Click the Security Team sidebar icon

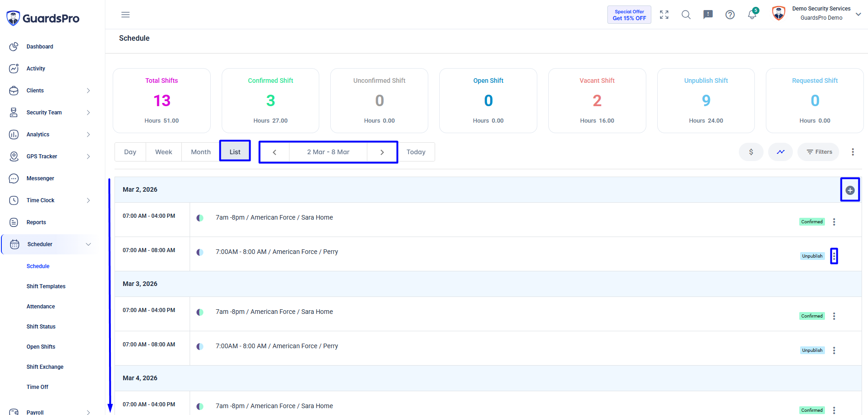coord(14,113)
